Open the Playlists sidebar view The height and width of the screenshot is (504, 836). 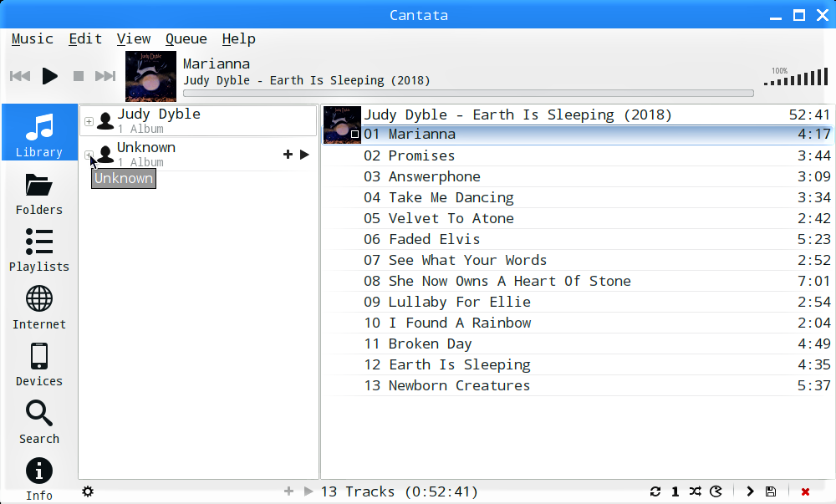(x=39, y=251)
